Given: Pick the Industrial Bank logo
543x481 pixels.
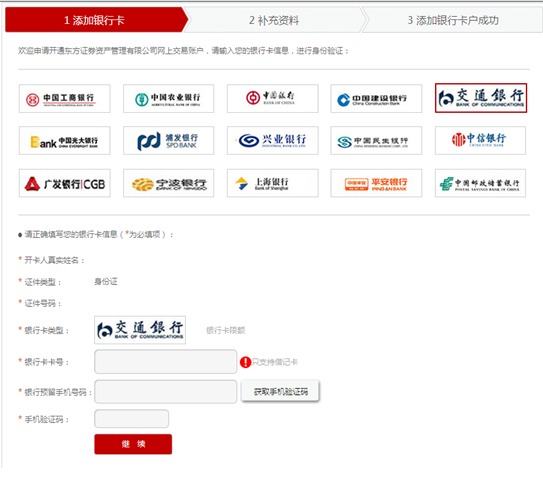Looking at the screenshot, I should pos(273,141).
